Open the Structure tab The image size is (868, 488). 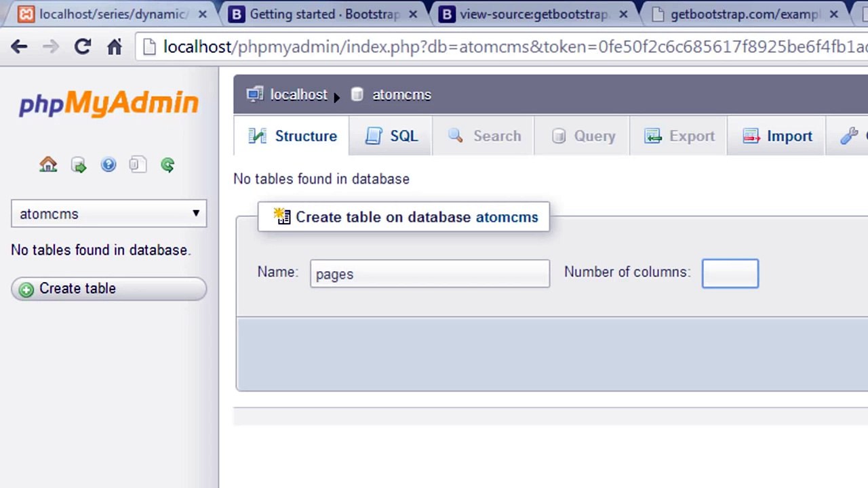click(292, 136)
